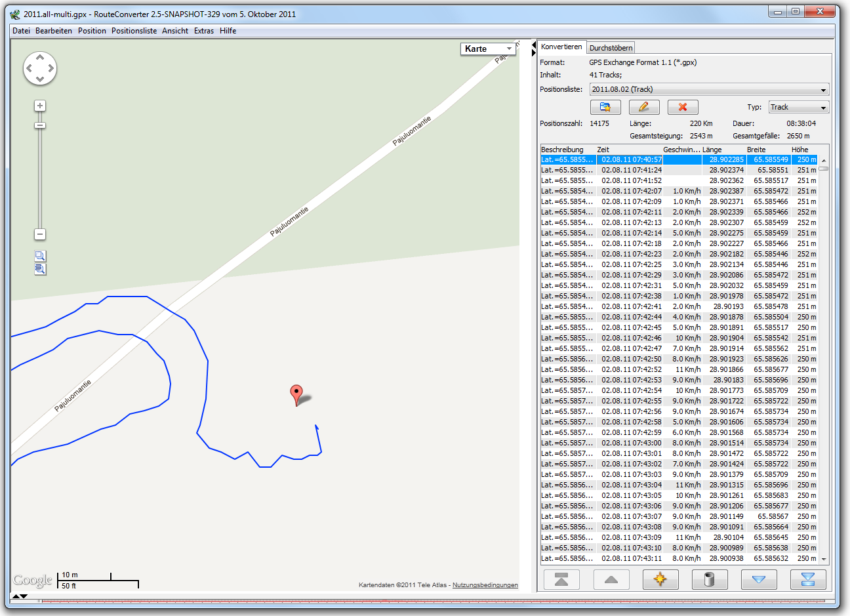Click the red position marker on map
Image resolution: width=850 pixels, height=616 pixels.
296,394
